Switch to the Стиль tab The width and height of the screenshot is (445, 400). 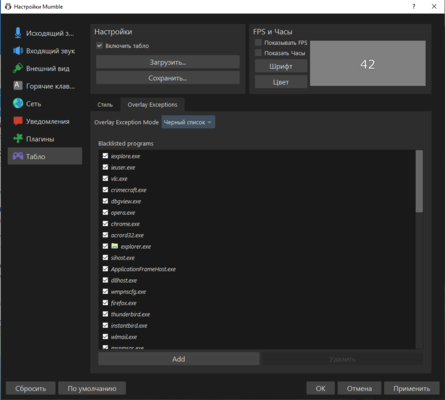coord(105,105)
